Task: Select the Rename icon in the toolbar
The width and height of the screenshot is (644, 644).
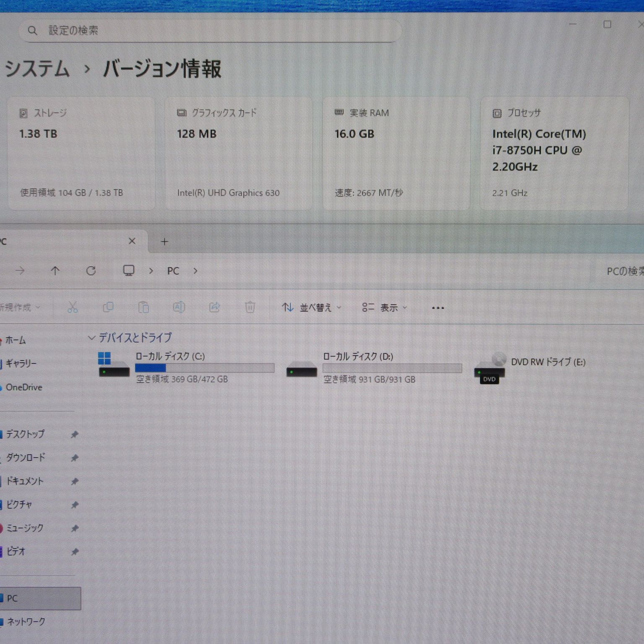Action: [179, 307]
